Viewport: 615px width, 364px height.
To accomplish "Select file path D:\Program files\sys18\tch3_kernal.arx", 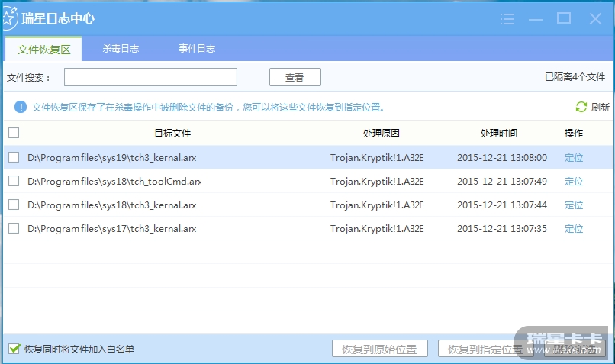I will (x=111, y=205).
